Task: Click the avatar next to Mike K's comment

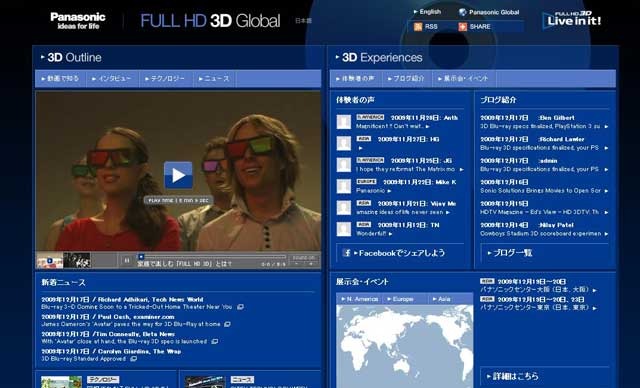Action: click(344, 186)
